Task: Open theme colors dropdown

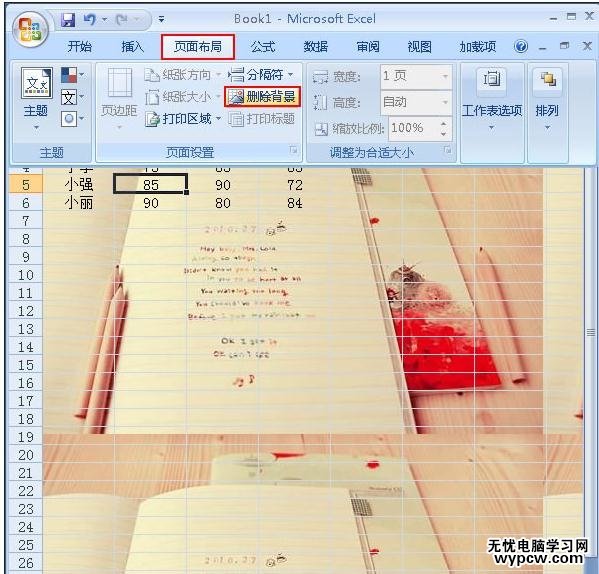Action: point(72,75)
